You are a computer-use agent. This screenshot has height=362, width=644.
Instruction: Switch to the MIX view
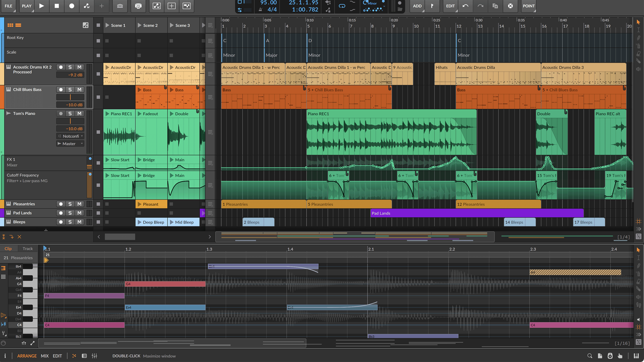pyautogui.click(x=45, y=356)
